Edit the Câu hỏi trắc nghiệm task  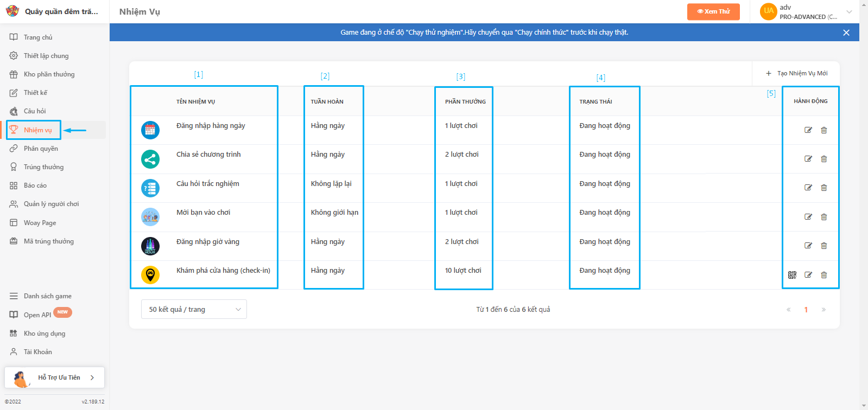pos(808,188)
